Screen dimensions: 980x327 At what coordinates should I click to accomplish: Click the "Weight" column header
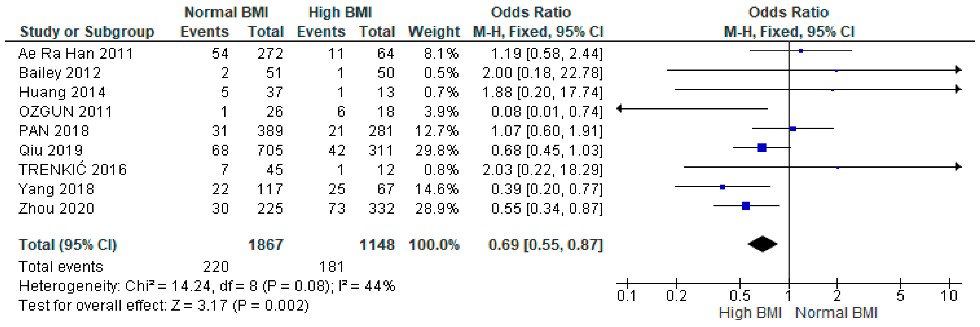(x=434, y=32)
